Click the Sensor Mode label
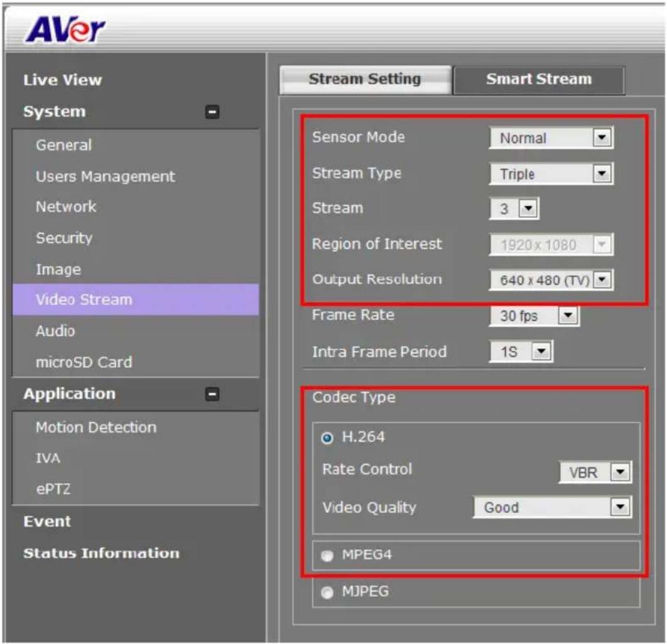Image resolution: width=667 pixels, height=644 pixels. pos(359,137)
